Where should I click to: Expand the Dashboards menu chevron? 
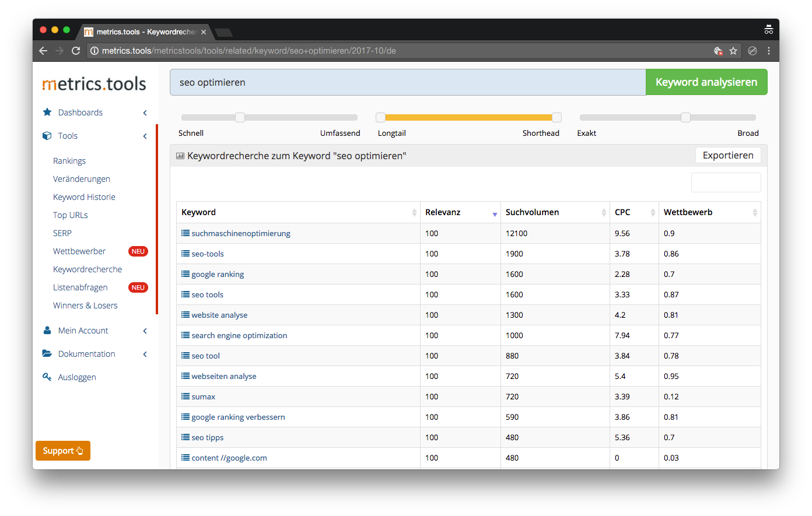coord(145,113)
